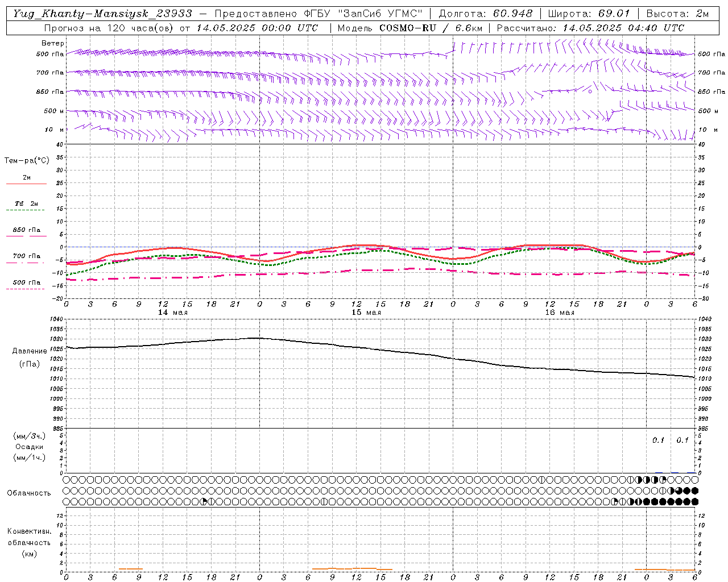Click the 15 мая date label
This screenshot has height=582, width=728.
click(366, 313)
